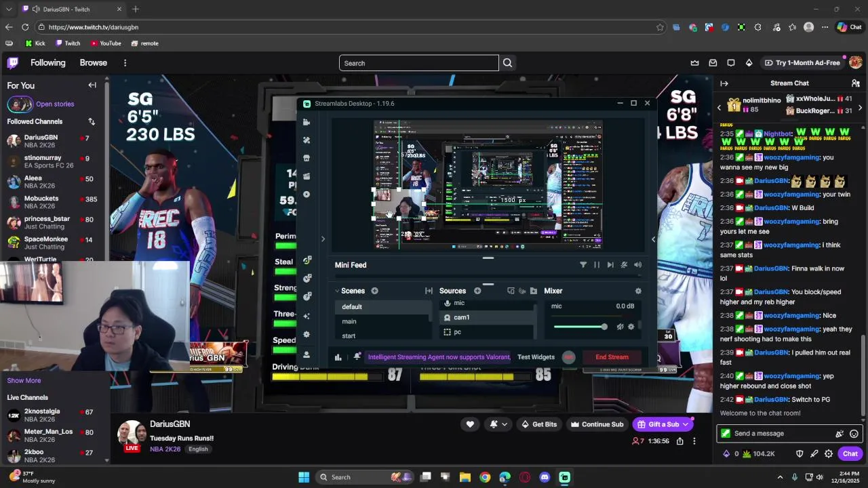
Task: Select the default scene
Action: (382, 307)
